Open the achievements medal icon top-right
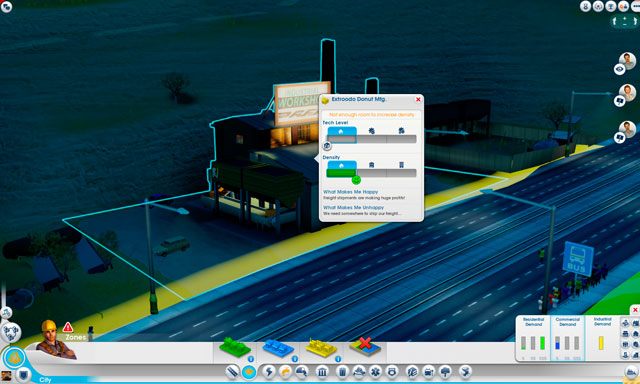Image resolution: width=640 pixels, height=384 pixels. point(586,6)
